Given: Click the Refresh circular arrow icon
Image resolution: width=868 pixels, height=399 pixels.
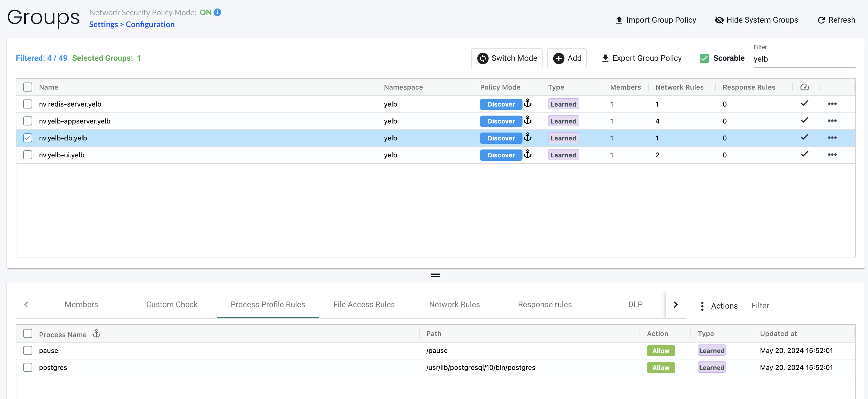Looking at the screenshot, I should click(x=821, y=20).
